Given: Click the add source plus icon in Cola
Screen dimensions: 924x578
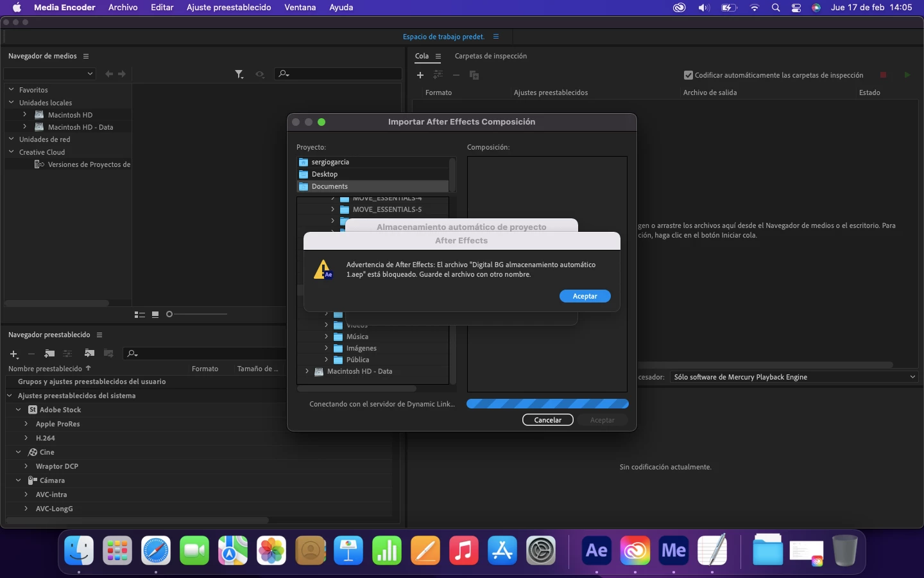Looking at the screenshot, I should tap(420, 75).
